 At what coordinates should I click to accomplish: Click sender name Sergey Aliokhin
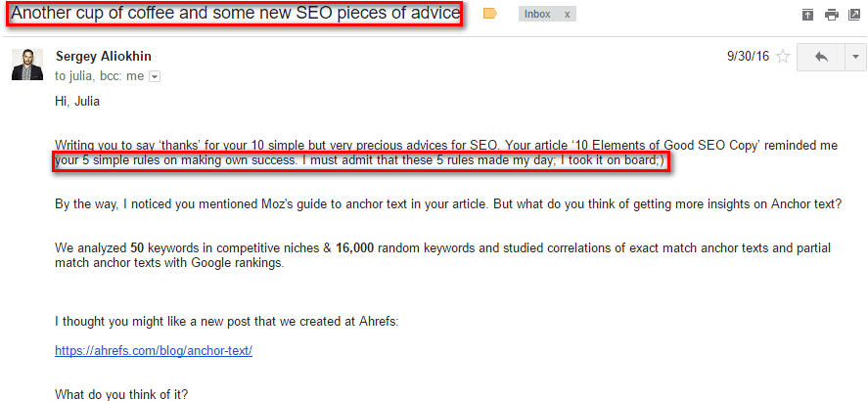104,57
